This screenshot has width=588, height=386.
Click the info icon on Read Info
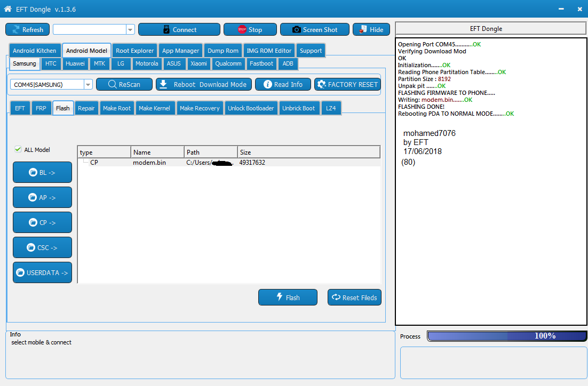(x=267, y=84)
